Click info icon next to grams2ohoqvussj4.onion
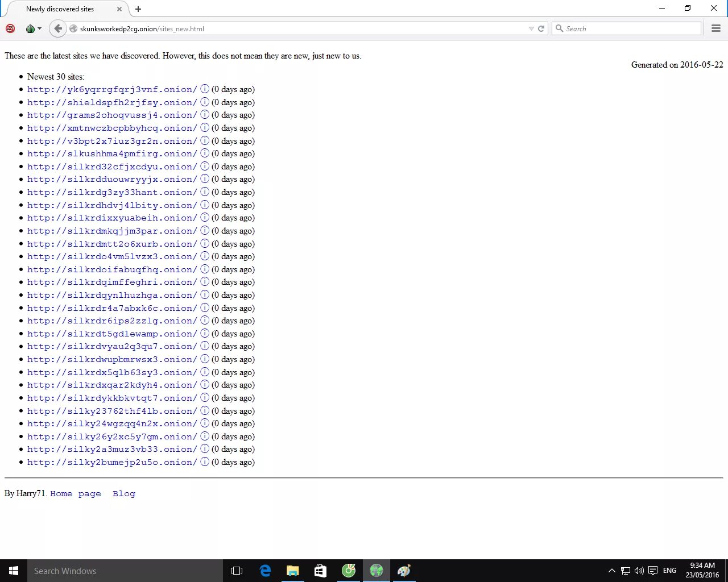Screen dimensions: 728x582 (205, 114)
